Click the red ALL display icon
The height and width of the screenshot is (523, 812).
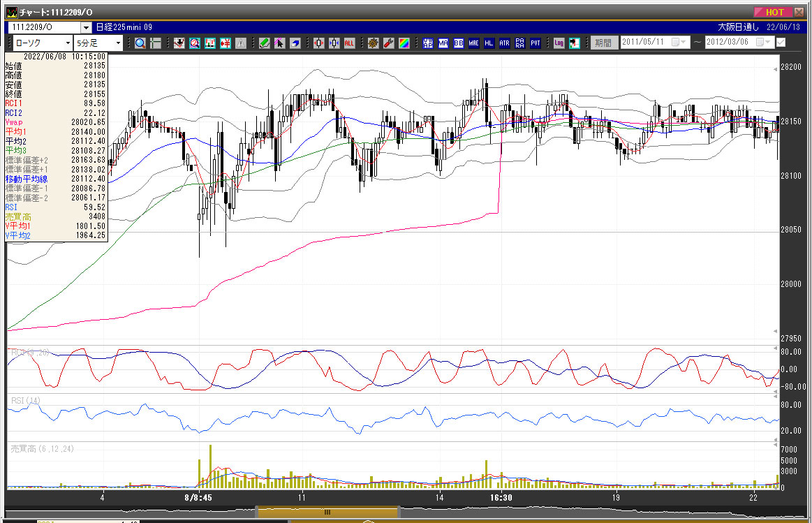point(350,43)
